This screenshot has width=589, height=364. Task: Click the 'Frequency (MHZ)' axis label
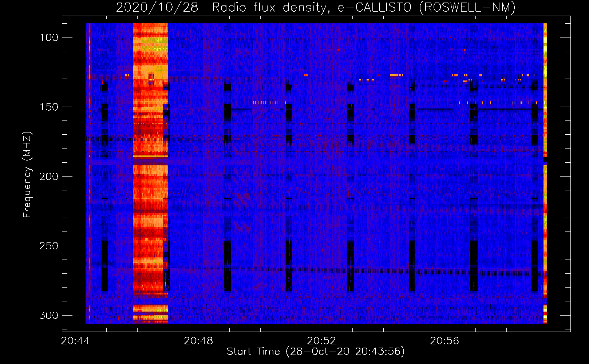tap(27, 175)
